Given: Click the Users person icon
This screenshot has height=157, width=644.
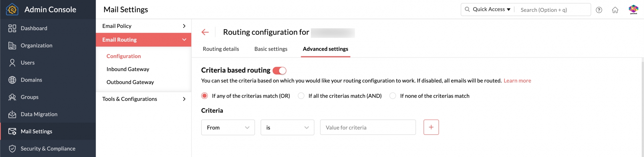Looking at the screenshot, I should tap(12, 63).
